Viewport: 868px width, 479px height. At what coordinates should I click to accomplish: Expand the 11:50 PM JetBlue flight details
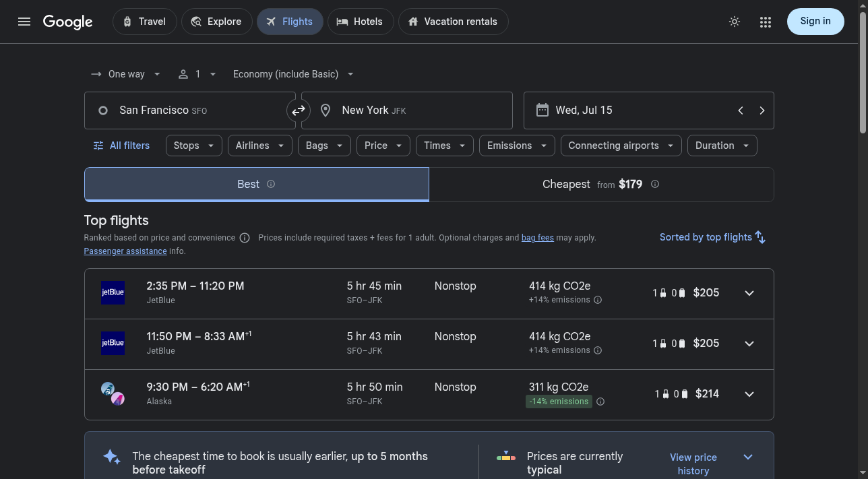(749, 344)
